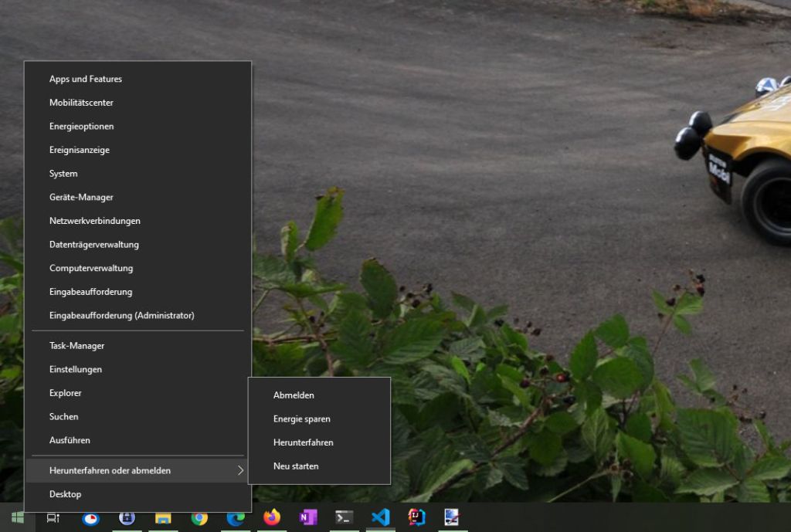Open Task View from the taskbar
Image resolution: width=791 pixels, height=532 pixels.
pyautogui.click(x=53, y=517)
